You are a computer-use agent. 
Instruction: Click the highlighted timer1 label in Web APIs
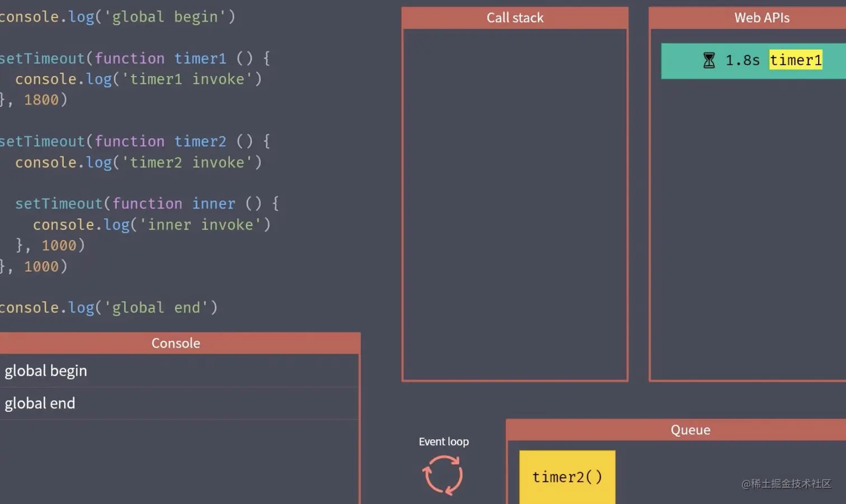[796, 60]
